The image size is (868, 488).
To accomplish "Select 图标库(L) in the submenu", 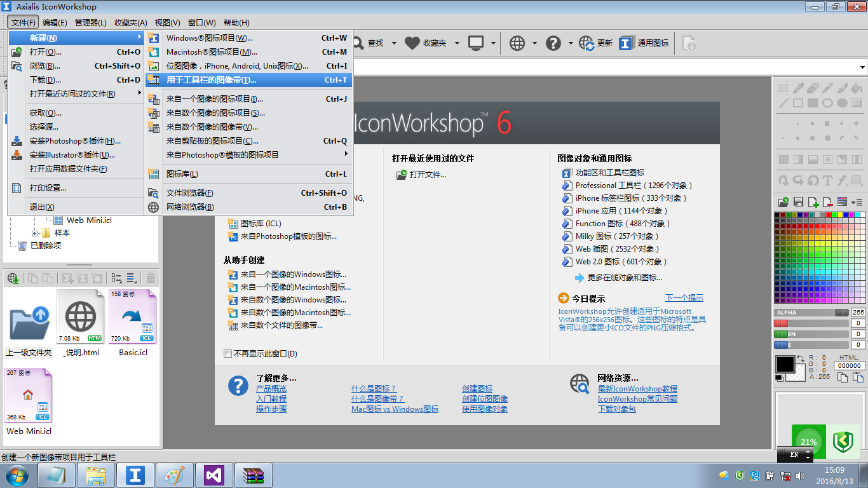I will click(249, 174).
